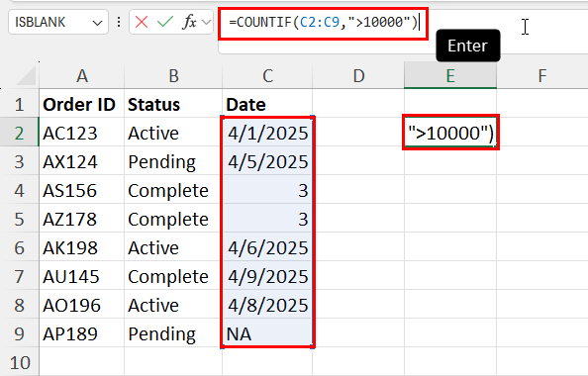Image resolution: width=588 pixels, height=376 pixels.
Task: Select the date cell 4/1/2025
Action: point(267,133)
